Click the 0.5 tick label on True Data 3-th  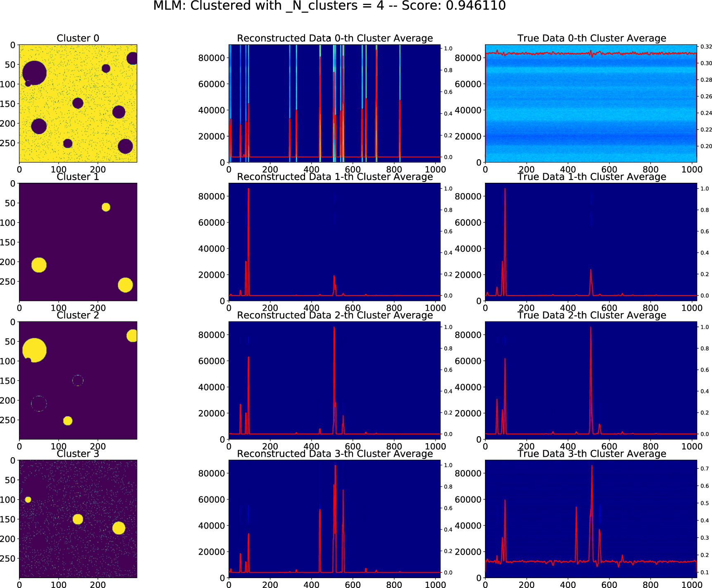(705, 503)
